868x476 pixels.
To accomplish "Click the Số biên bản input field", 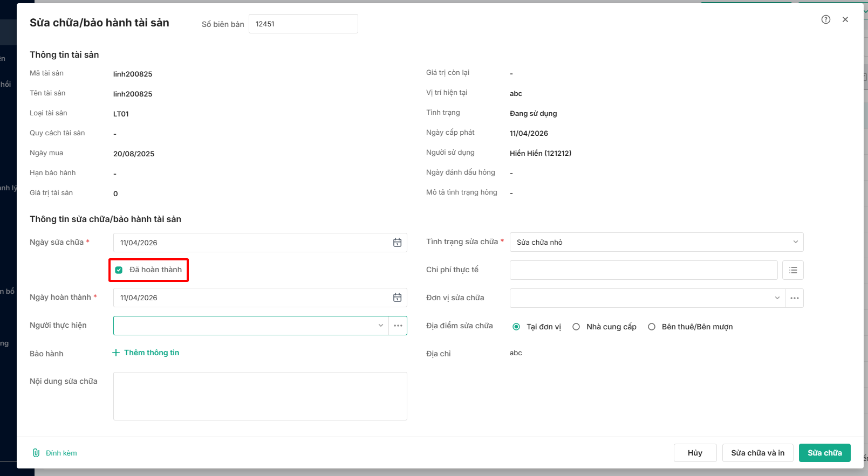I will click(303, 24).
